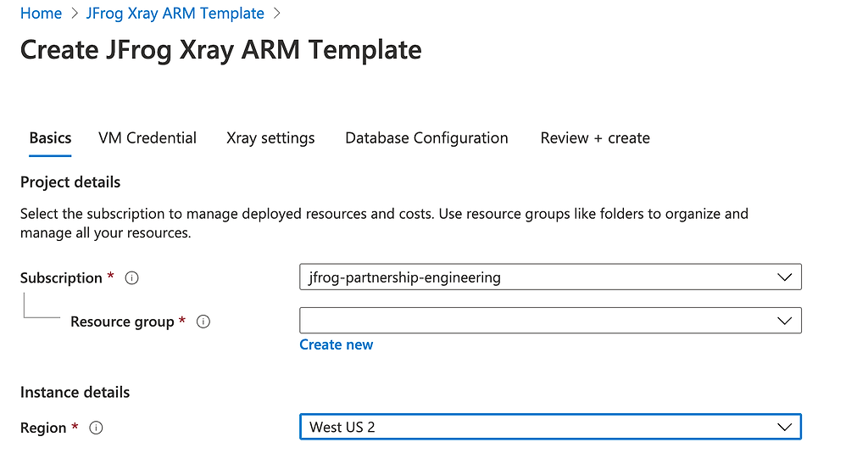The image size is (868, 459).
Task: Click the Subscription field label
Action: pos(61,277)
